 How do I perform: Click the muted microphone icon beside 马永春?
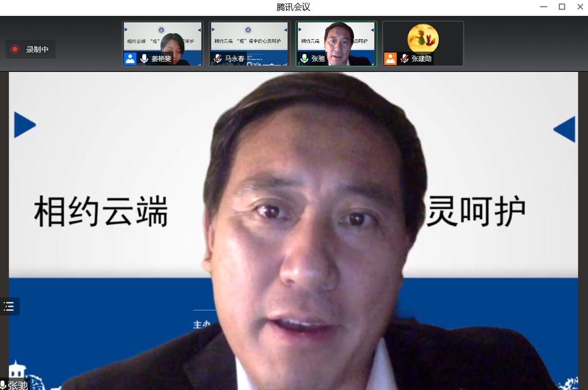pos(217,59)
